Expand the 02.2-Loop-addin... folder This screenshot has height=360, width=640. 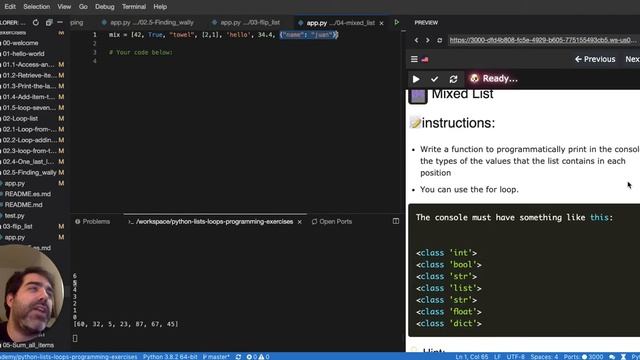click(29, 140)
